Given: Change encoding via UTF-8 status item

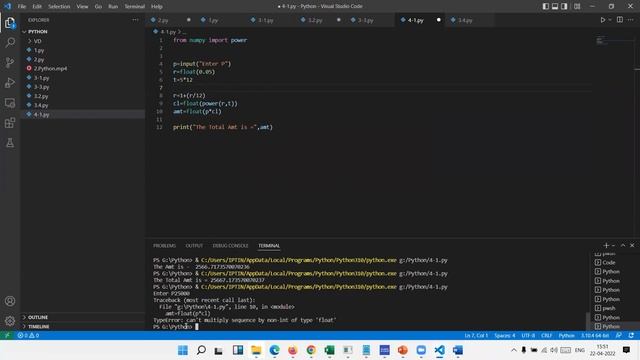Looking at the screenshot, I should tap(528, 336).
